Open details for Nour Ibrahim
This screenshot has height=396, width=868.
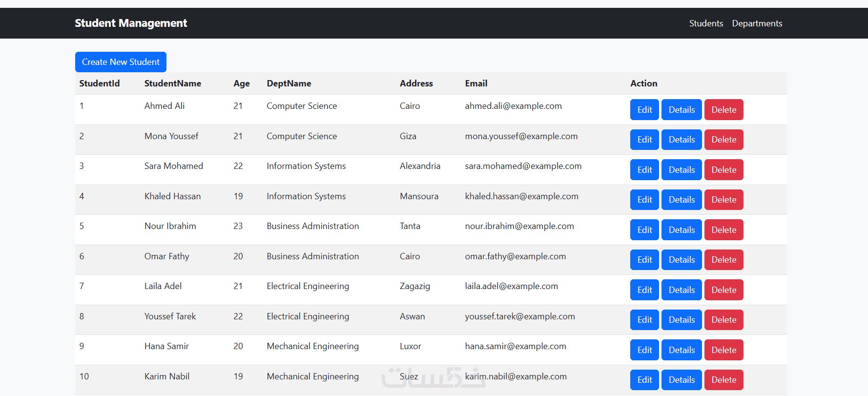(x=682, y=229)
